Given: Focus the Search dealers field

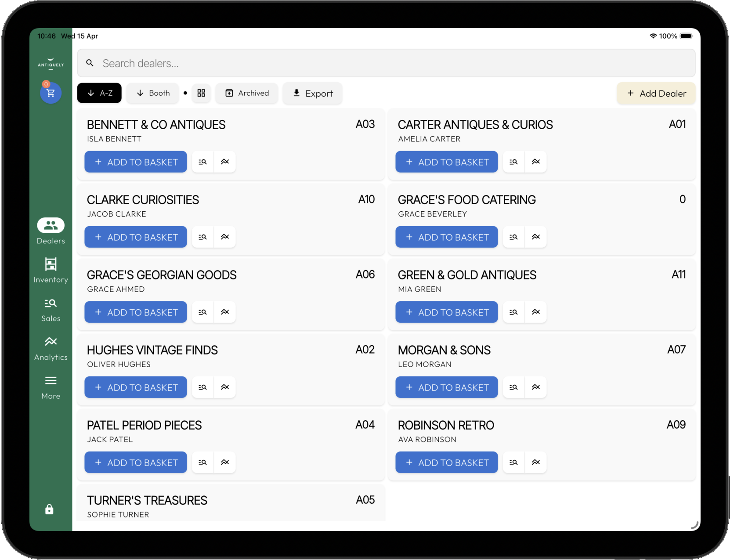Looking at the screenshot, I should pyautogui.click(x=386, y=63).
